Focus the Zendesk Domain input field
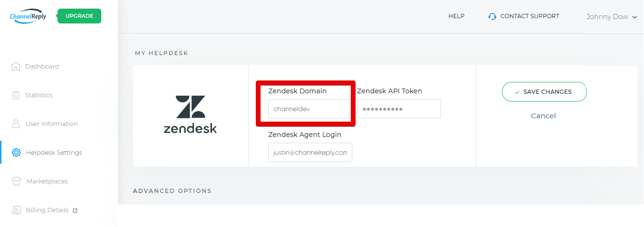This screenshot has width=644, height=227. click(309, 109)
